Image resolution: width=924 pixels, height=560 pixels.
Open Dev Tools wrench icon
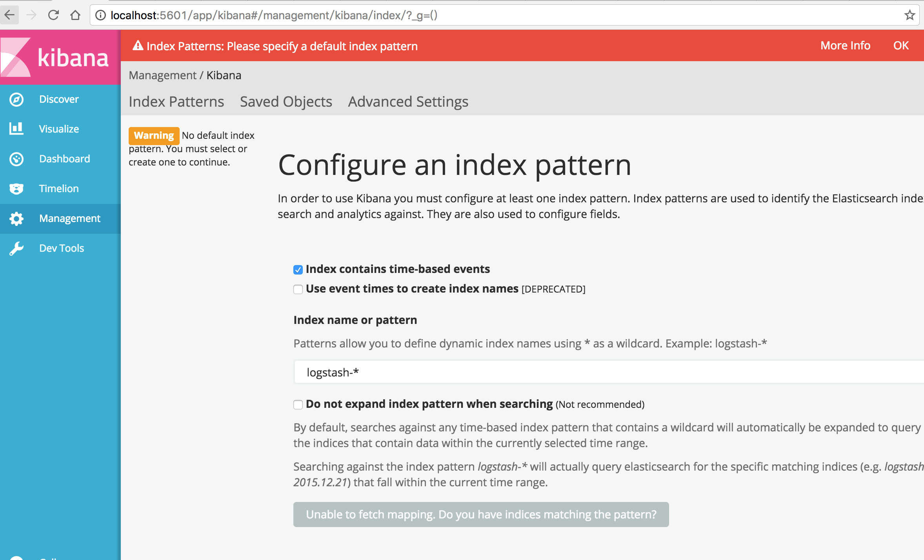coord(16,248)
